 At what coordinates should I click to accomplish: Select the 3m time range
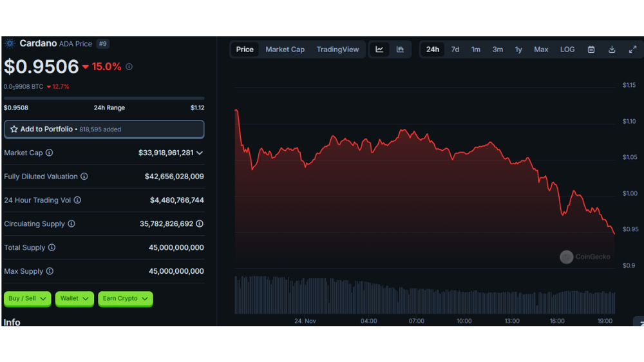point(498,50)
